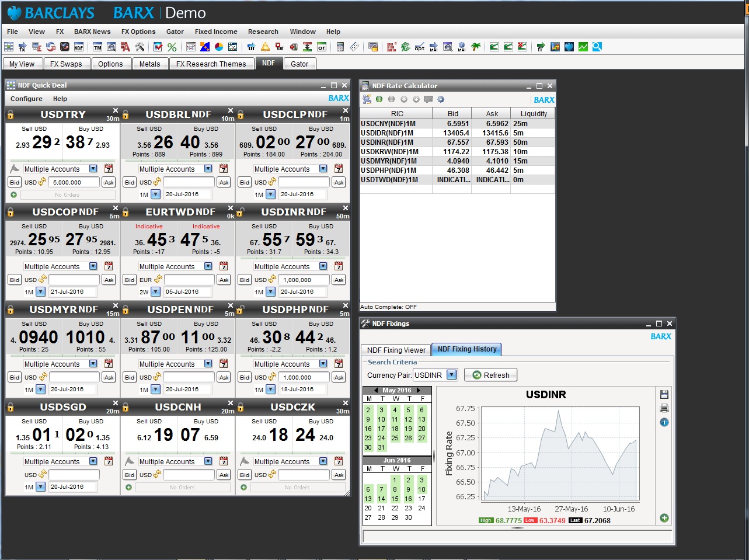749x560 pixels.
Task: Open Configure in the NDF Quick Deal window
Action: point(26,99)
